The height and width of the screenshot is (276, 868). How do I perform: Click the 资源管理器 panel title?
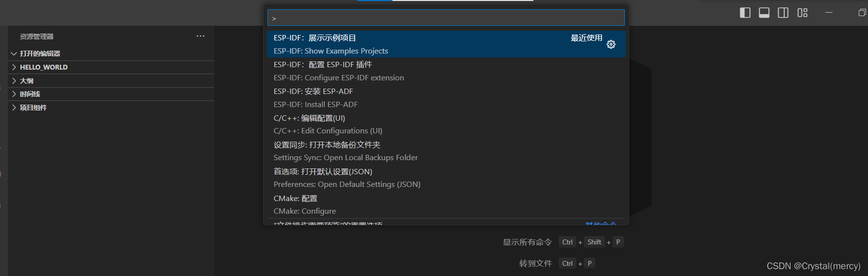tap(37, 37)
